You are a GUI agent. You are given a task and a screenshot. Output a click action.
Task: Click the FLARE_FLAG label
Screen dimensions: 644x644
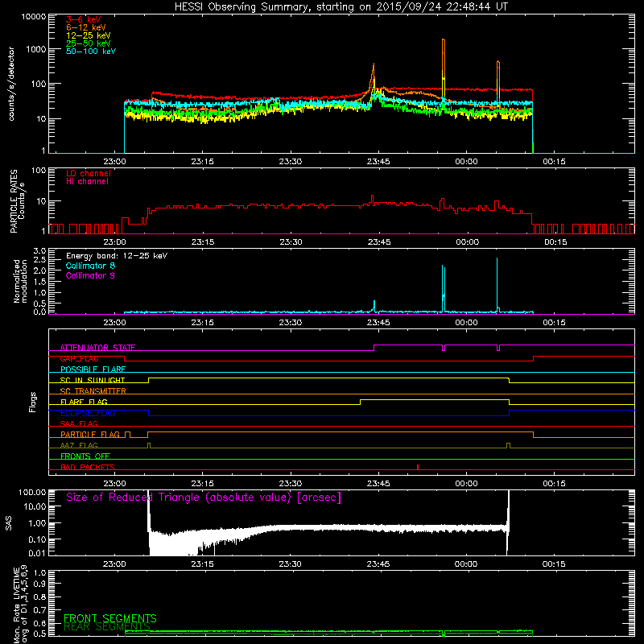point(84,402)
